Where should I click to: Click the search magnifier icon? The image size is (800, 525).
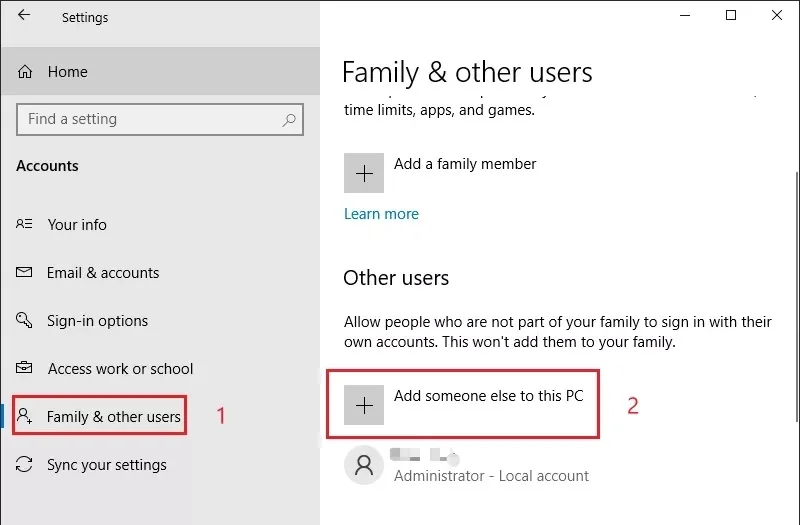pyautogui.click(x=289, y=119)
